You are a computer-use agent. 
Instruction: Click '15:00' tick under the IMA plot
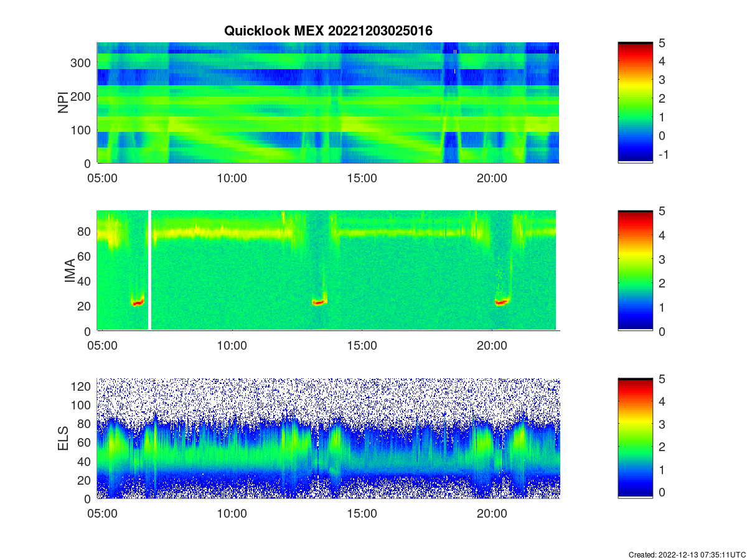pyautogui.click(x=362, y=346)
